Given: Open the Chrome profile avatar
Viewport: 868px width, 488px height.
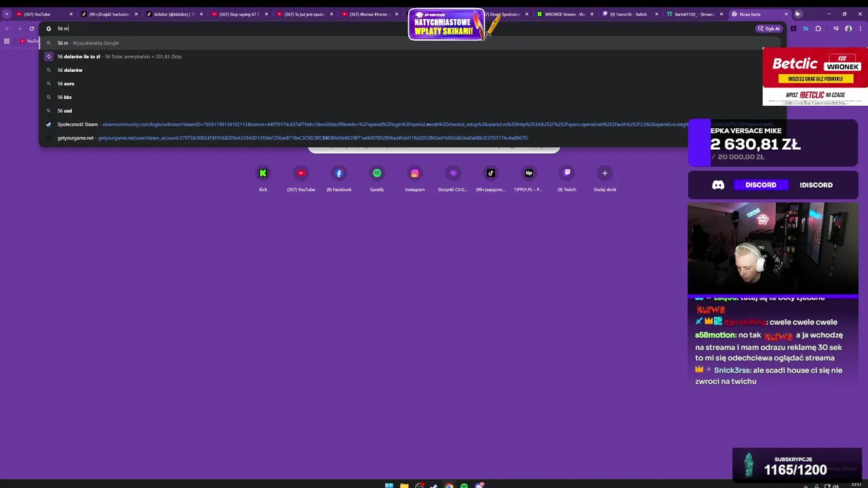Looking at the screenshot, I should [x=848, y=28].
